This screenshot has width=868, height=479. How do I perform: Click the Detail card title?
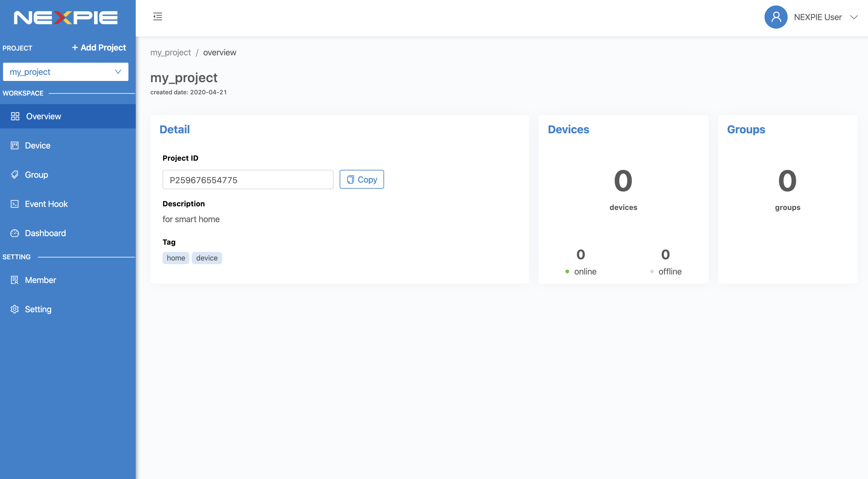click(x=175, y=129)
